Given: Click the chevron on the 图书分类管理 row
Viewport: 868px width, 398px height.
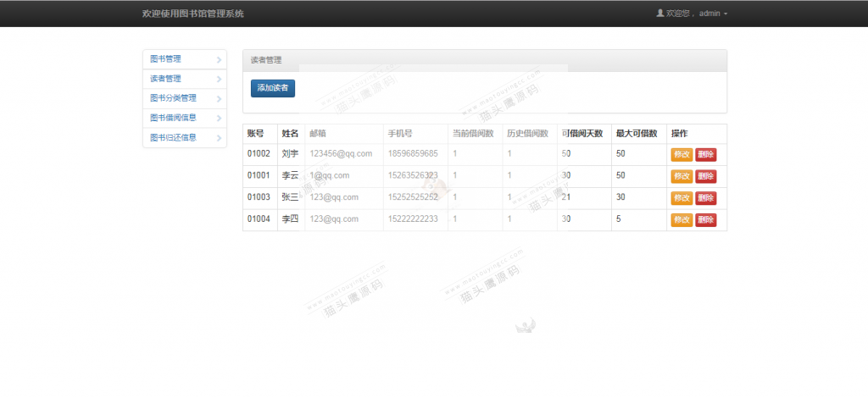Looking at the screenshot, I should point(220,99).
